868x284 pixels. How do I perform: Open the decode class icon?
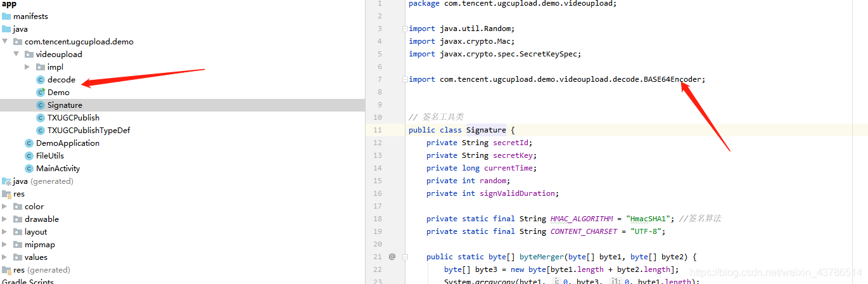[41, 80]
